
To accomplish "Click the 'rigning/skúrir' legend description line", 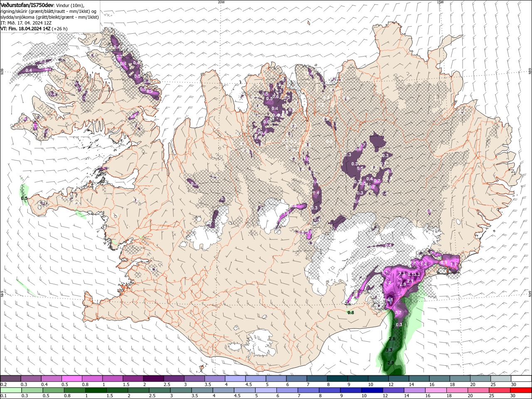I will pyautogui.click(x=49, y=11).
